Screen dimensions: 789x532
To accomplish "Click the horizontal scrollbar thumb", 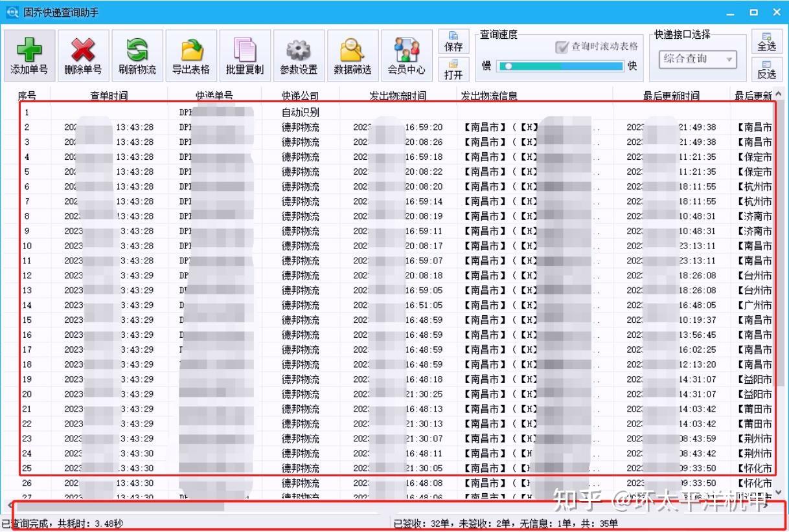I will 119,507.
